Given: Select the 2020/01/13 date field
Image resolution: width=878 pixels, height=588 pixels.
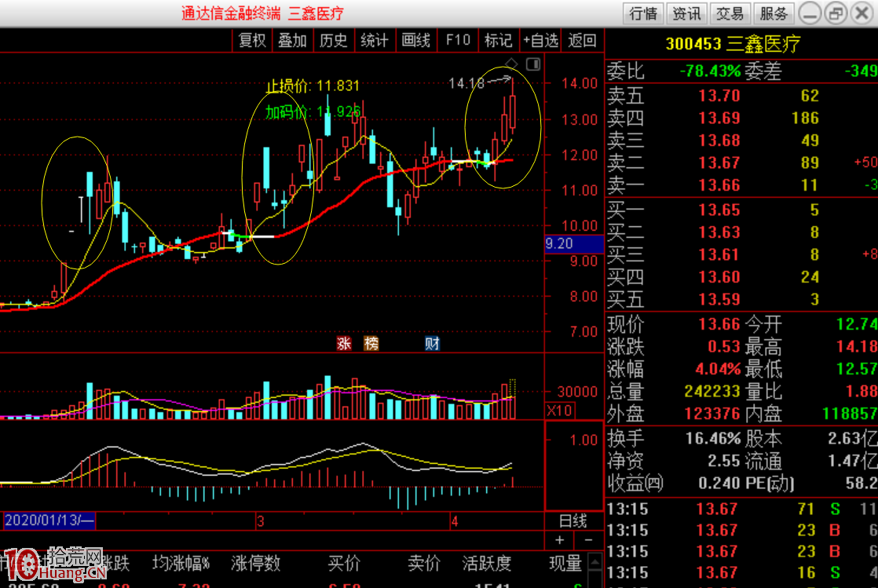Looking at the screenshot, I should pos(49,520).
